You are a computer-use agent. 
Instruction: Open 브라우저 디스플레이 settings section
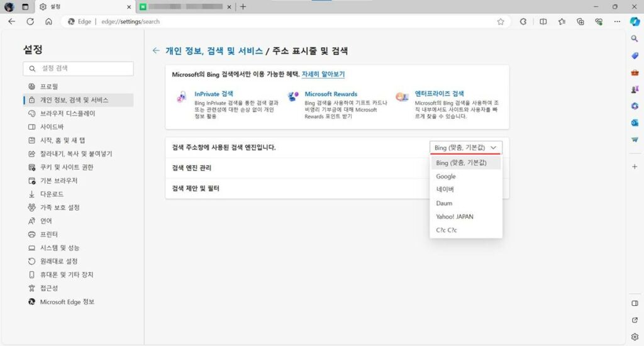79,113
